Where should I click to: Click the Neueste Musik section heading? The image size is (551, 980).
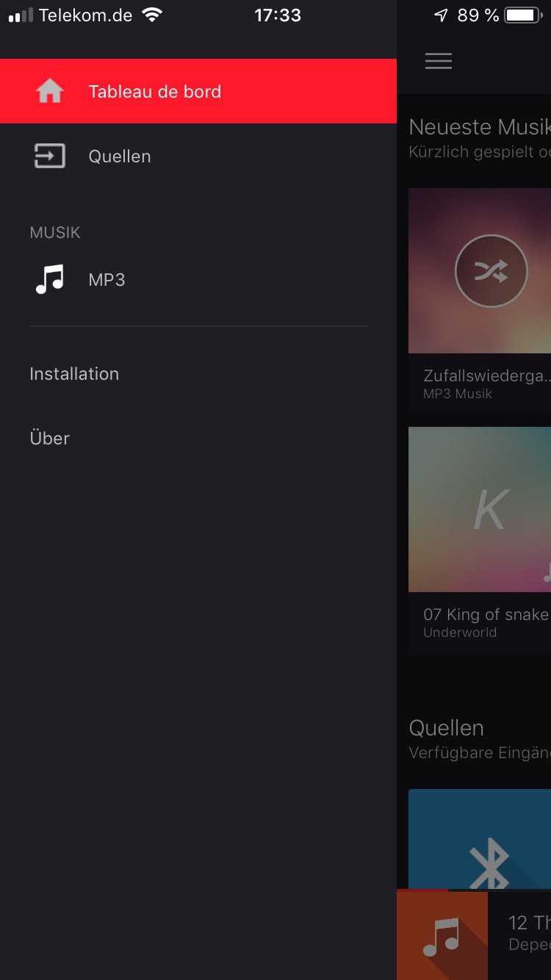coord(480,126)
